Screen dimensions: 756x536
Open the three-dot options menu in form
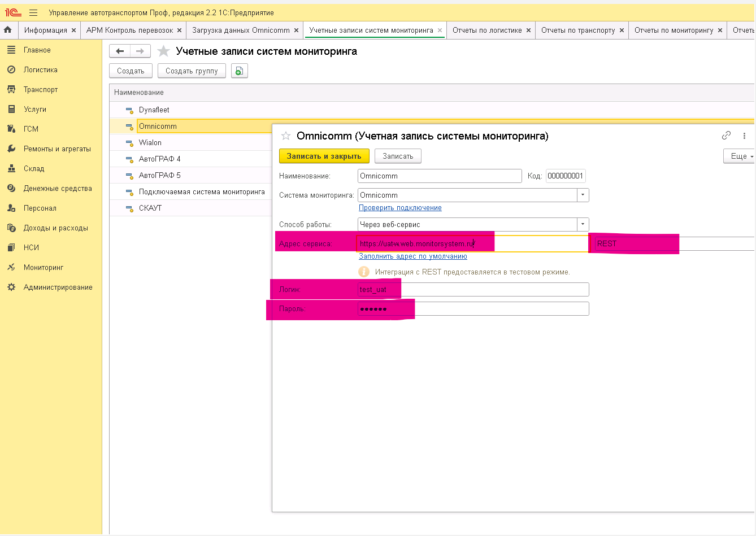click(744, 136)
